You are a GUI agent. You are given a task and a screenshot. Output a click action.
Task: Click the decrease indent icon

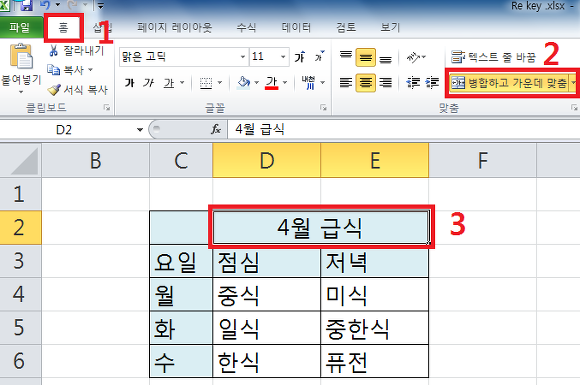pos(412,82)
